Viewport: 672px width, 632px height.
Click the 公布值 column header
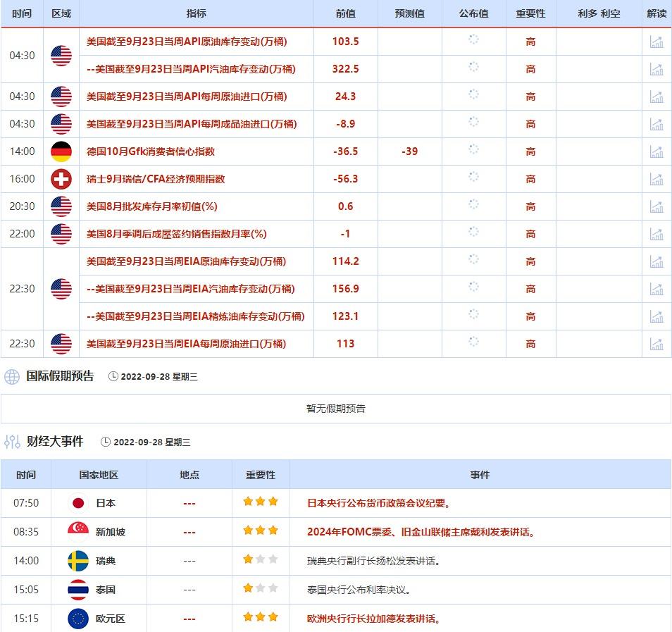[473, 13]
